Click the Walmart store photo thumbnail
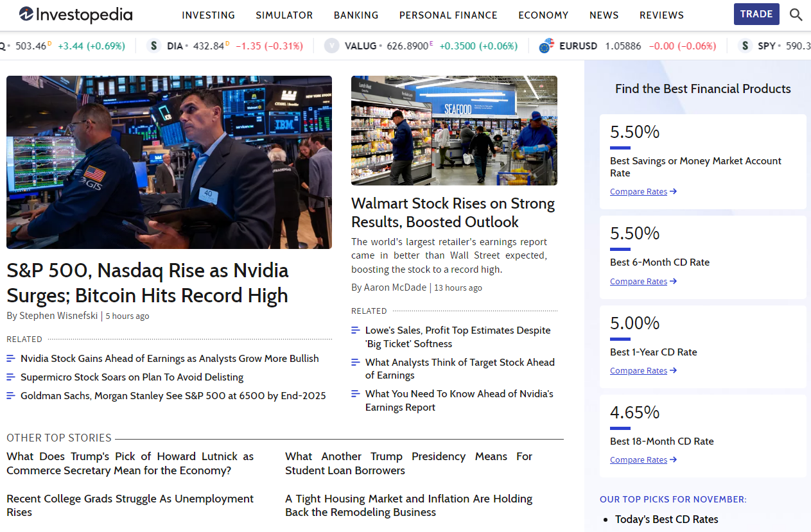811x532 pixels. tap(454, 130)
